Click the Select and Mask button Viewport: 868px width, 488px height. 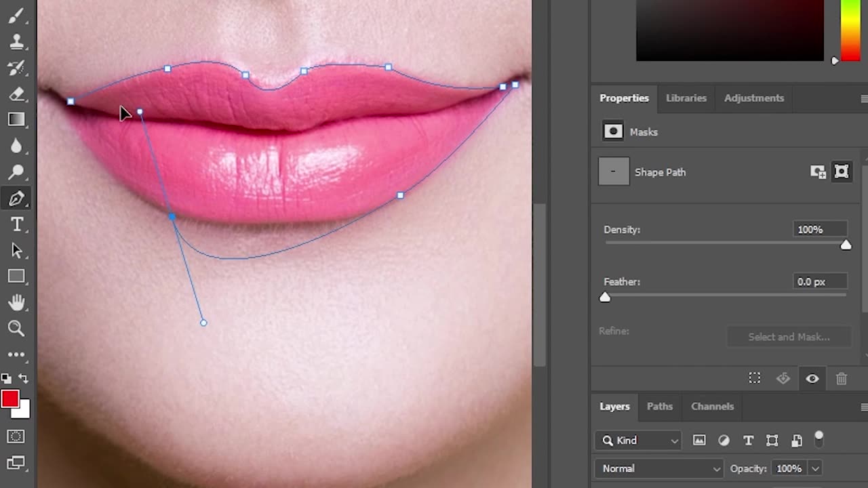(789, 337)
